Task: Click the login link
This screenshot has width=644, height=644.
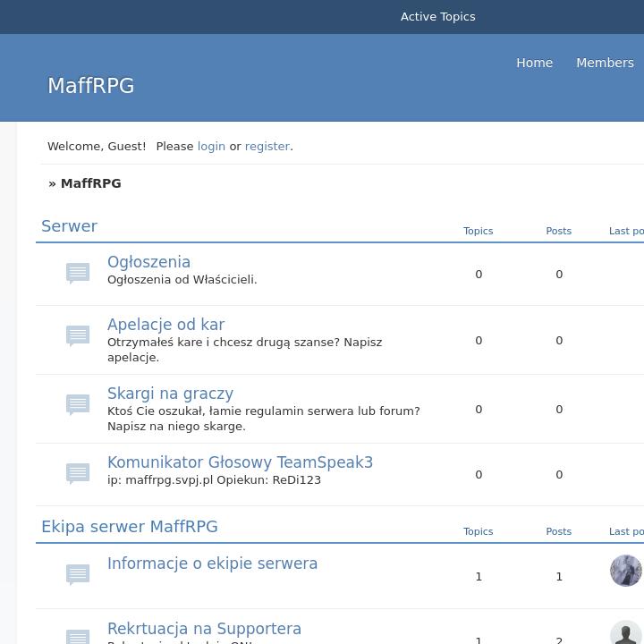Action: pyautogui.click(x=211, y=146)
